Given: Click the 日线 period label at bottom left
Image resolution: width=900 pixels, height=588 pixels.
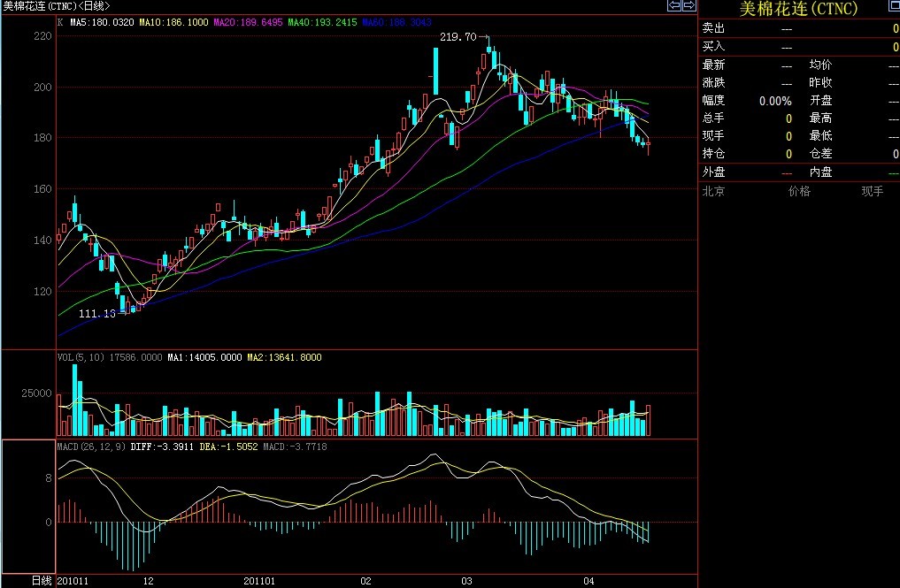Looking at the screenshot, I should [x=42, y=581].
